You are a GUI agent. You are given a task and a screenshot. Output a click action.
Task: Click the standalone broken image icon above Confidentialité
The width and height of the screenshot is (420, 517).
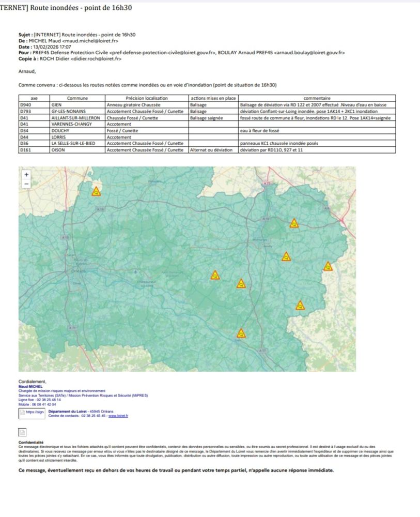(23, 432)
